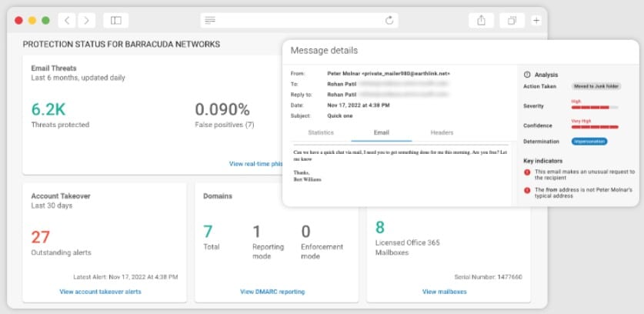This screenshot has width=644, height=314.
Task: Click the 0 Enforcement mode number
Action: point(305,232)
